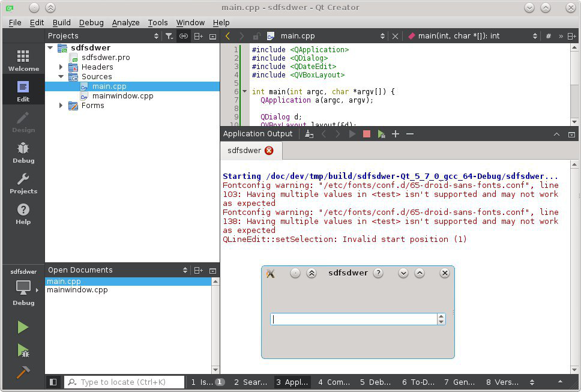Expand the Headers folder
Image resolution: width=581 pixels, height=392 pixels.
pyautogui.click(x=61, y=67)
